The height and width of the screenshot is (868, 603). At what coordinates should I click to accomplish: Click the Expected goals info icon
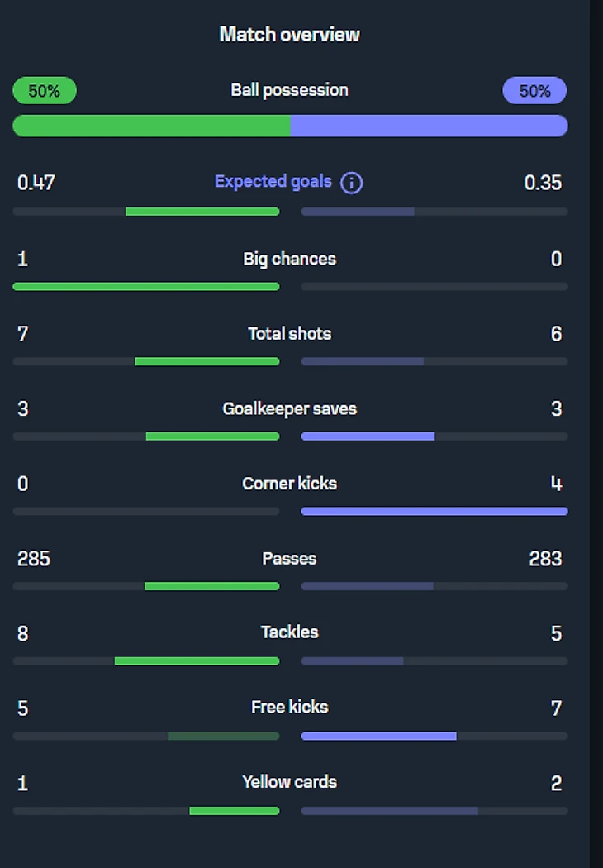[x=351, y=183]
